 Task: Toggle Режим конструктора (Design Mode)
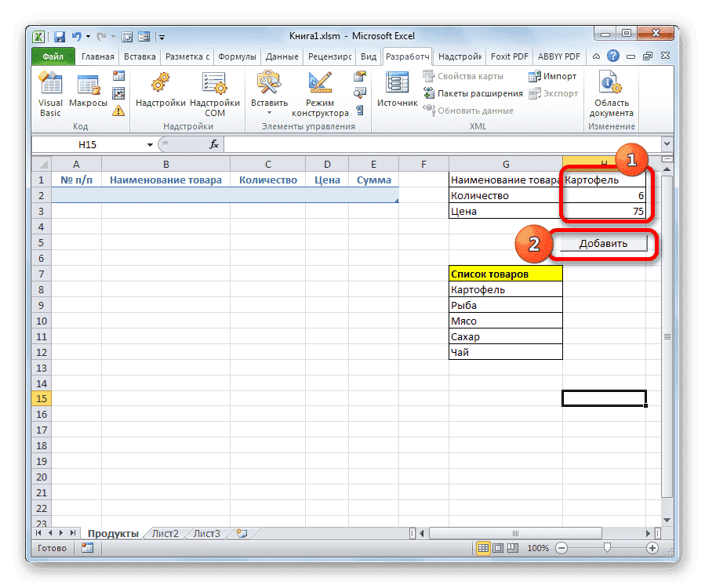click(321, 89)
